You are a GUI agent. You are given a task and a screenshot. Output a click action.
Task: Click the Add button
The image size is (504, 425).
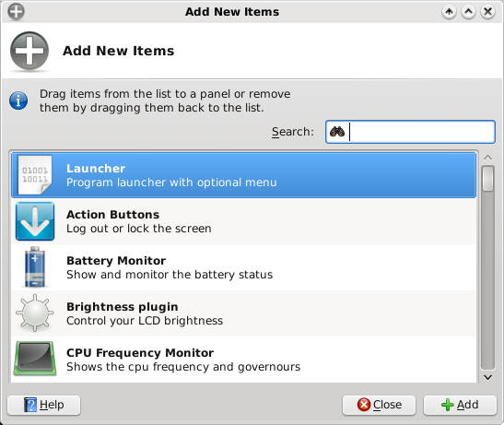coord(460,405)
